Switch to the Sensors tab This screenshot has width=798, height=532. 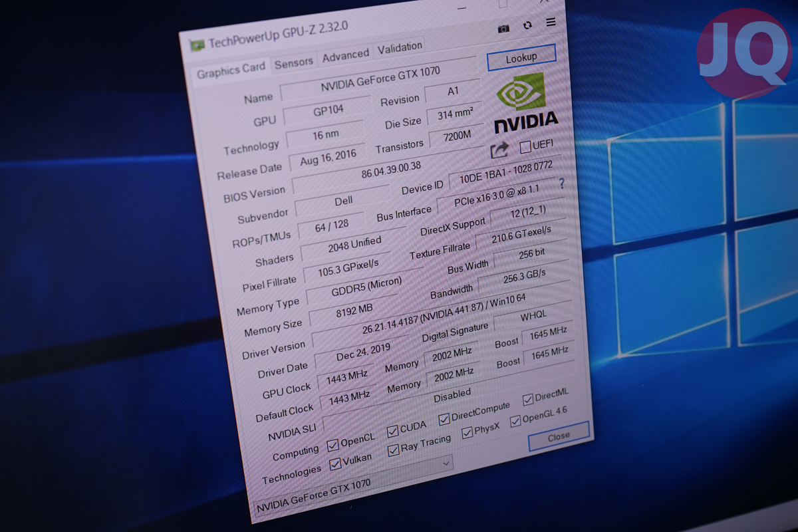click(x=293, y=62)
